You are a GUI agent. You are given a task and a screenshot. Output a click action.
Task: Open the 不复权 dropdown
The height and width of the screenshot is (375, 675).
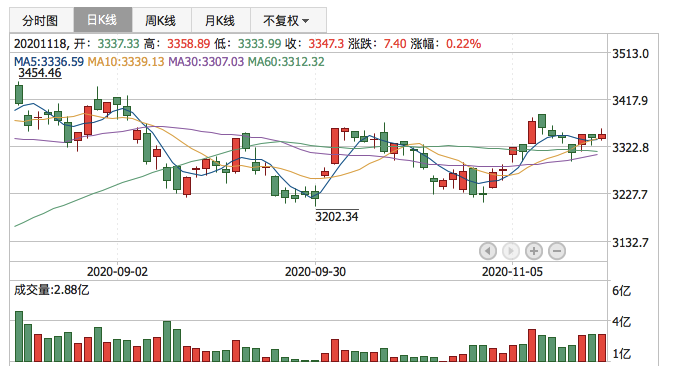[x=288, y=20]
